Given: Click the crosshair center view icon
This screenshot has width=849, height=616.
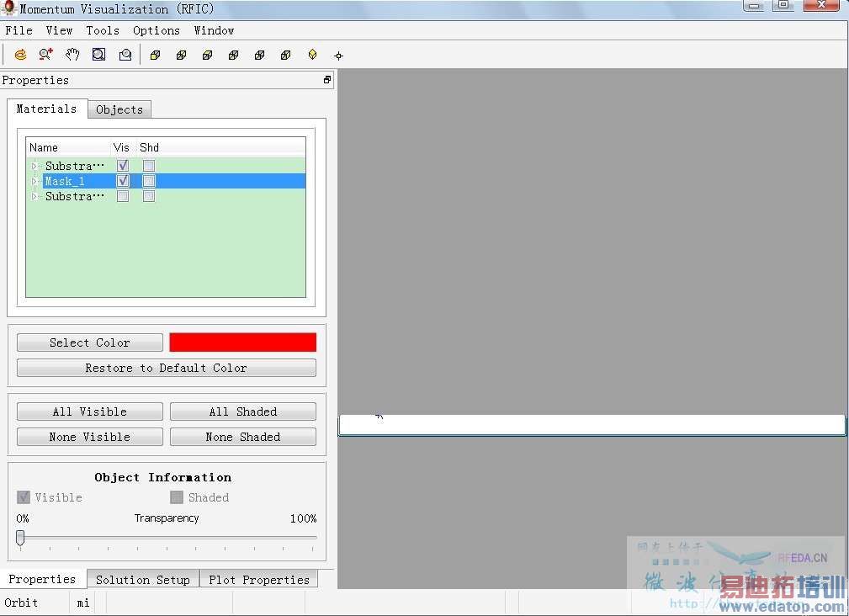Looking at the screenshot, I should 338,56.
